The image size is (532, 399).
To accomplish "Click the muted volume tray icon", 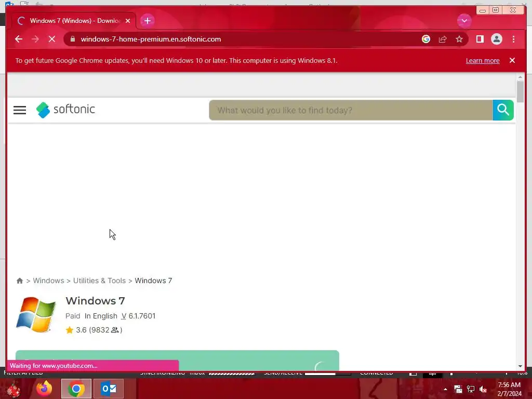I will (483, 389).
